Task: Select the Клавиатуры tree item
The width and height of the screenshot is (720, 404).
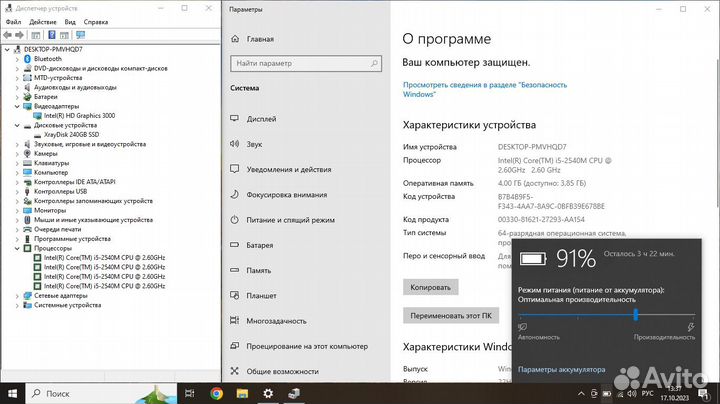Action: (x=51, y=163)
